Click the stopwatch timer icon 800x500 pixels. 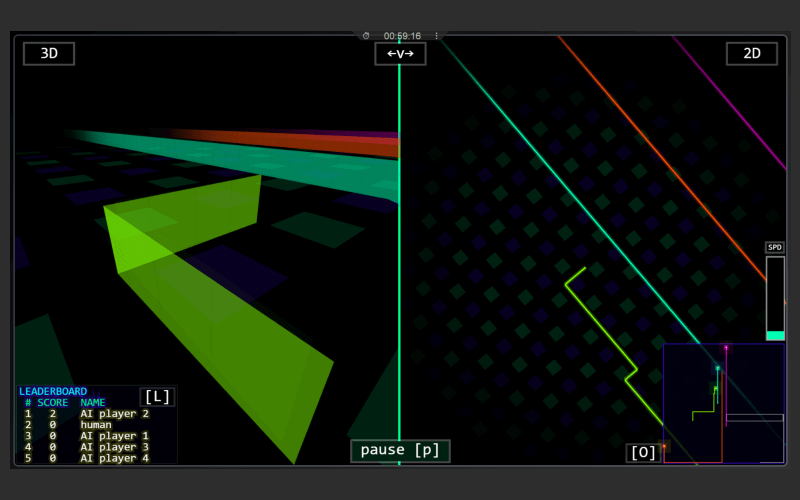tap(366, 36)
